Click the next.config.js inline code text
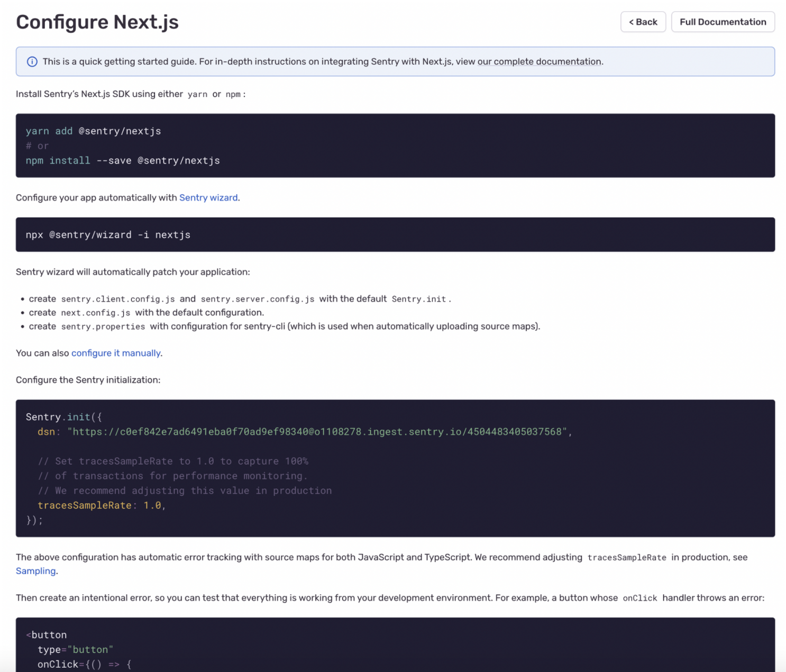Screen dimensions: 786x672 (96, 313)
